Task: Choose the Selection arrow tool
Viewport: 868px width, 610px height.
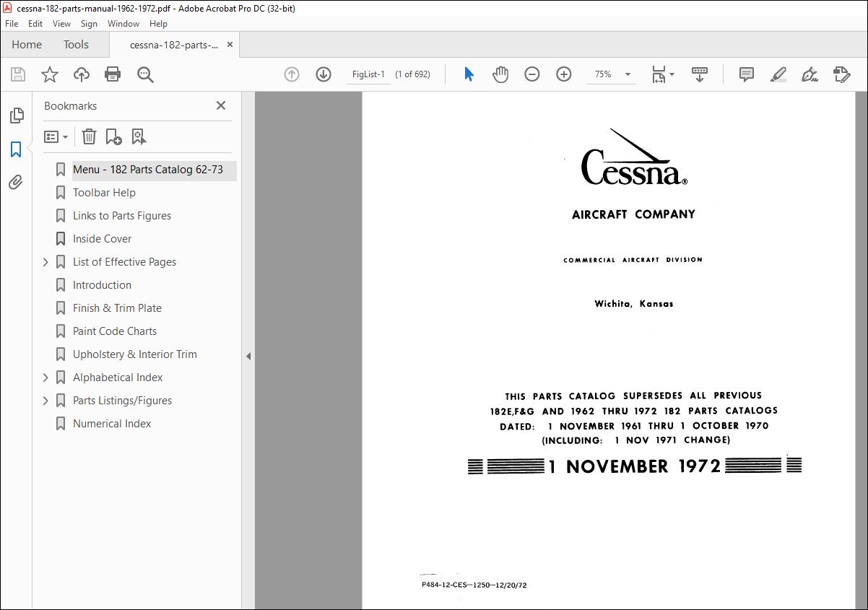Action: 469,74
